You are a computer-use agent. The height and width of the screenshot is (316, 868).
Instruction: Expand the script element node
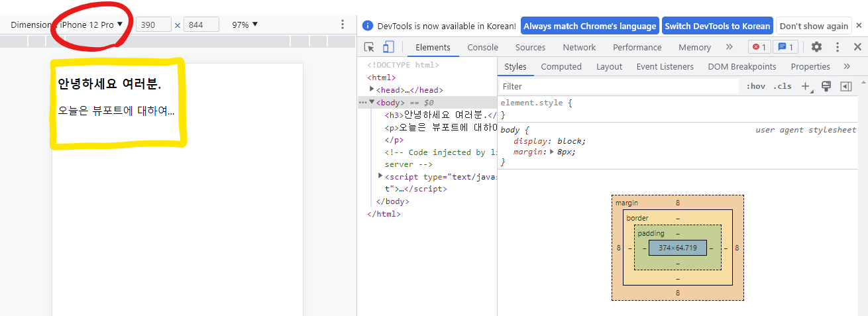point(380,176)
